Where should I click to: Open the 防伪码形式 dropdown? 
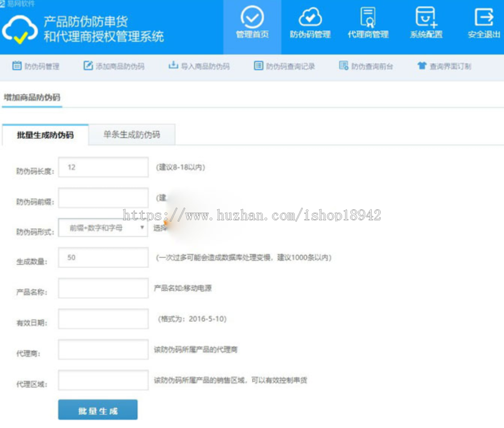point(103,228)
